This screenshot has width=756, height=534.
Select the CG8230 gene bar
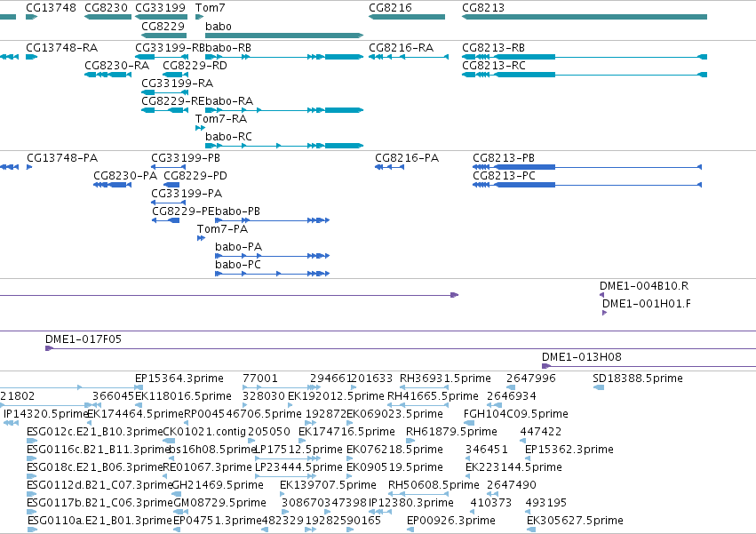[x=108, y=17]
